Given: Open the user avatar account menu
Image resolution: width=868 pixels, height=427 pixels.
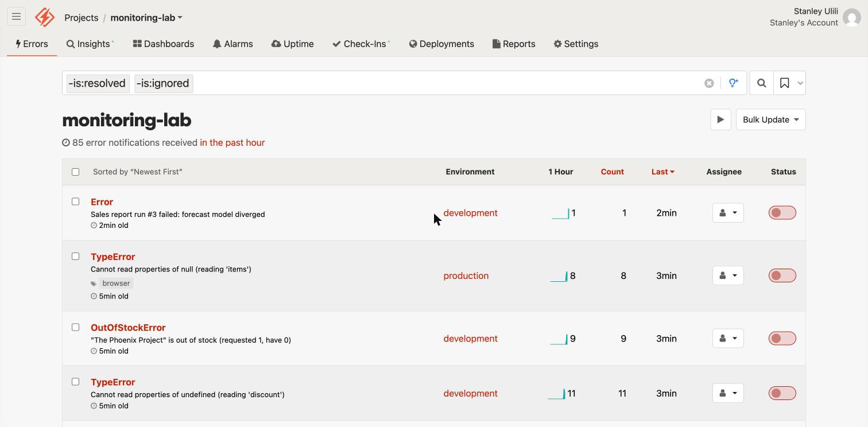Looking at the screenshot, I should [x=852, y=17].
